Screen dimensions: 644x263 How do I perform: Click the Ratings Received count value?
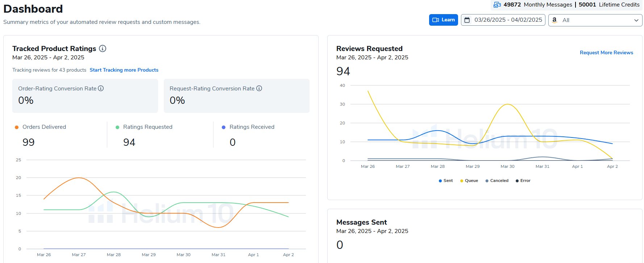pos(233,142)
